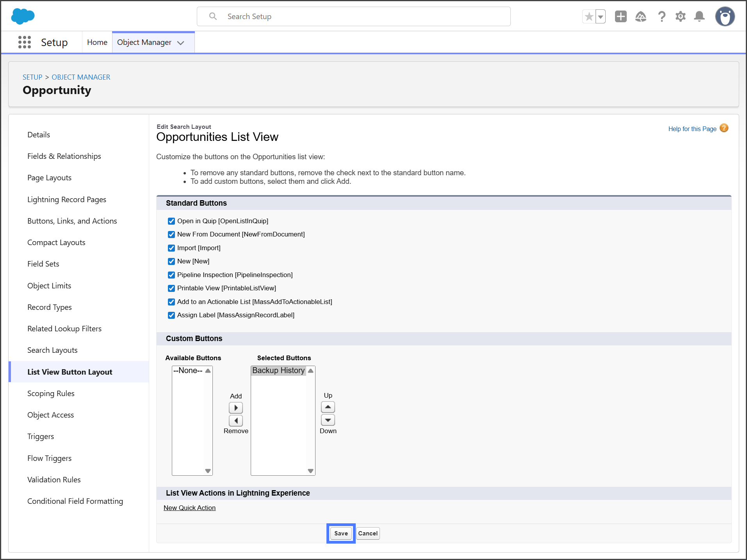Click the Remove arrow button

236,421
